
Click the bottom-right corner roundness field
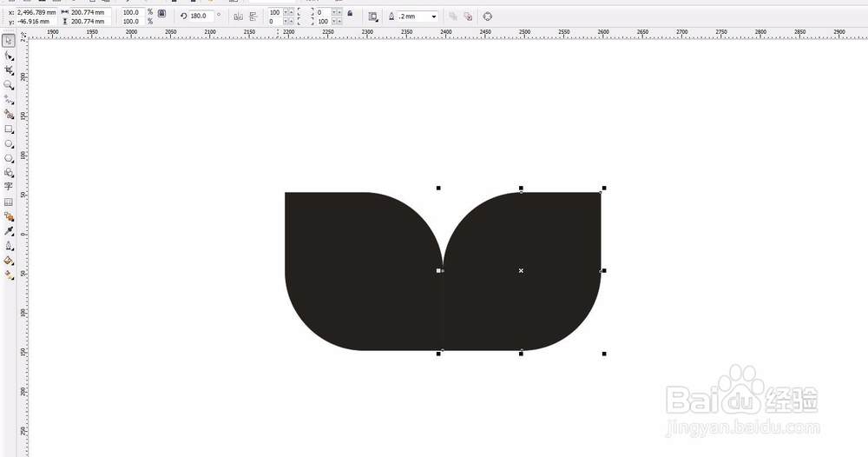click(x=324, y=21)
